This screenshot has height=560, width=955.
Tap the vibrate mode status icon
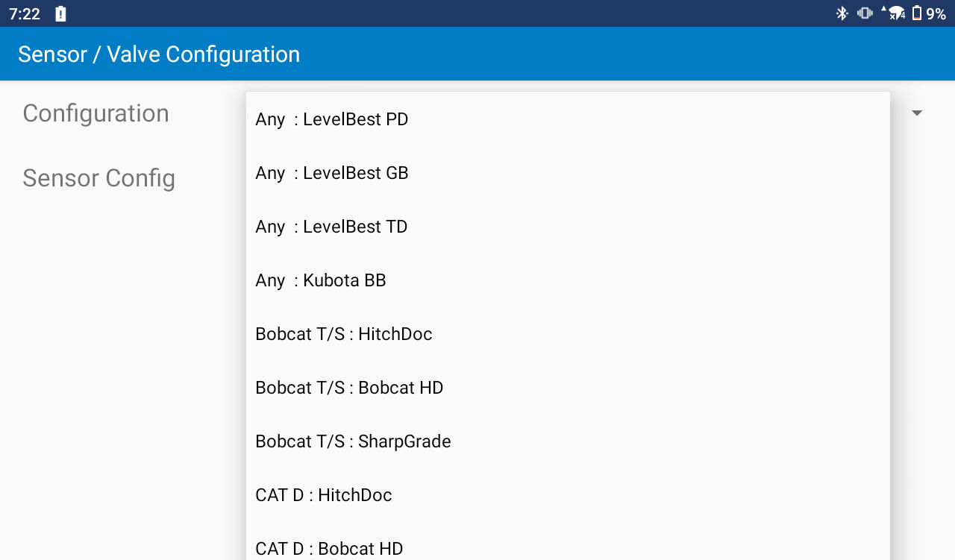point(865,13)
